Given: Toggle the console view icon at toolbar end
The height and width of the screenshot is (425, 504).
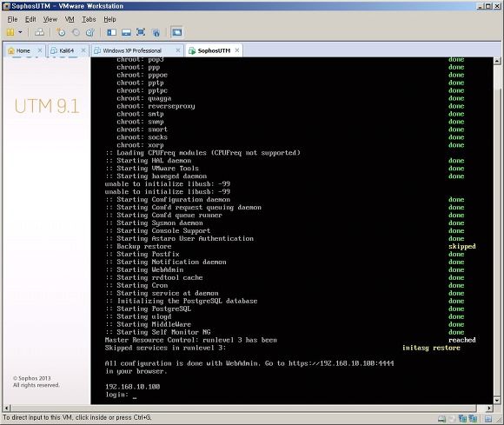Looking at the screenshot, I should click(x=177, y=32).
